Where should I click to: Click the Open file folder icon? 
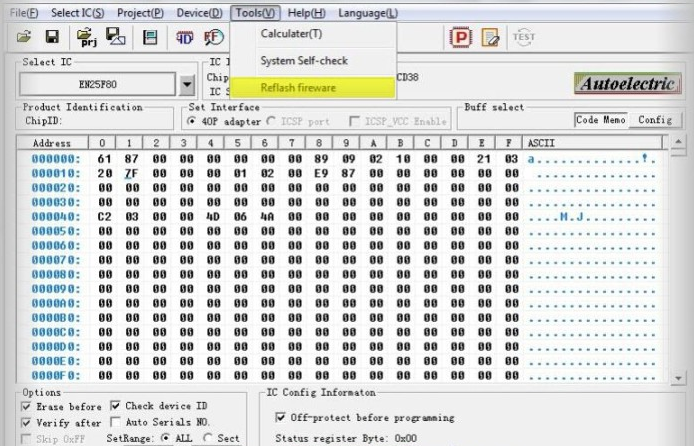coord(24,37)
